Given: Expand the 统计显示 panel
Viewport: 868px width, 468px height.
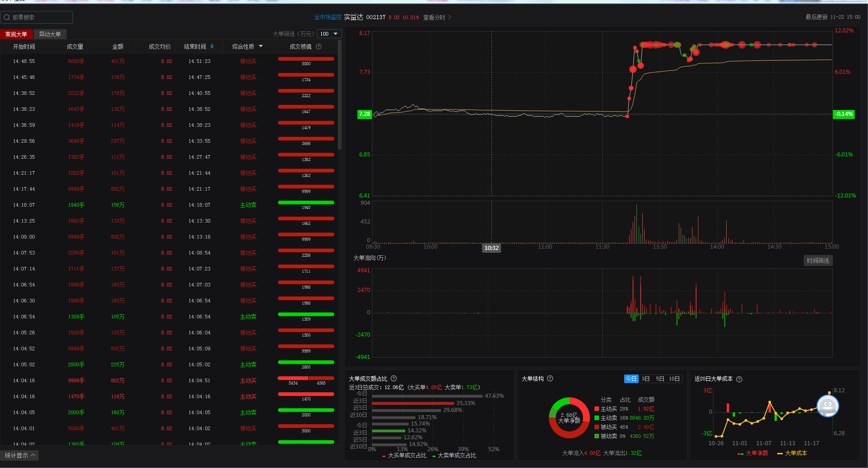Looking at the screenshot, I should click(x=20, y=455).
